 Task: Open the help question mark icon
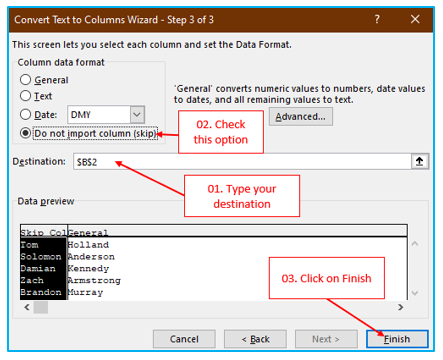(x=377, y=19)
